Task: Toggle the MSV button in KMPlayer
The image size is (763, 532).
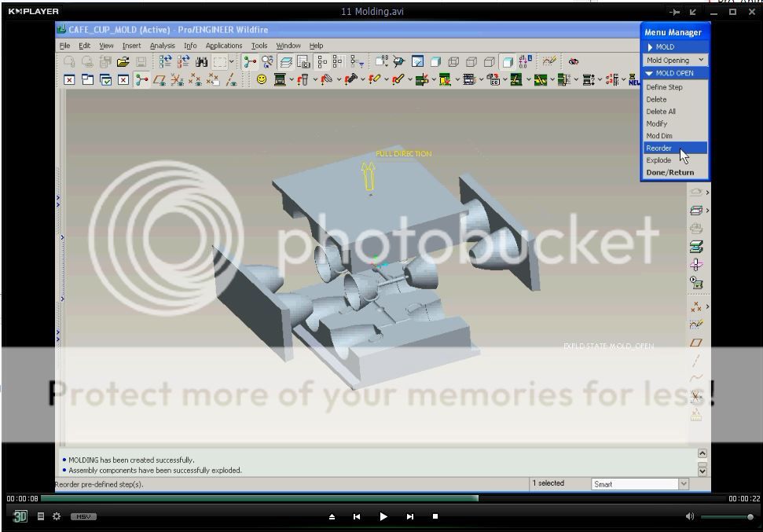Action: (x=83, y=516)
